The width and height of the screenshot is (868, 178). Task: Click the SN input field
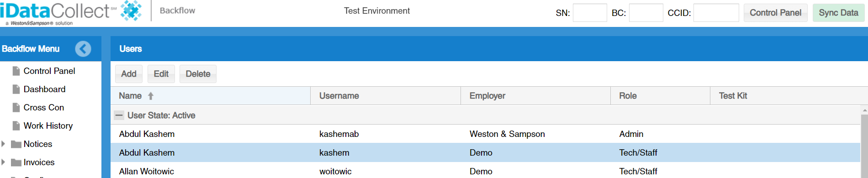(590, 13)
